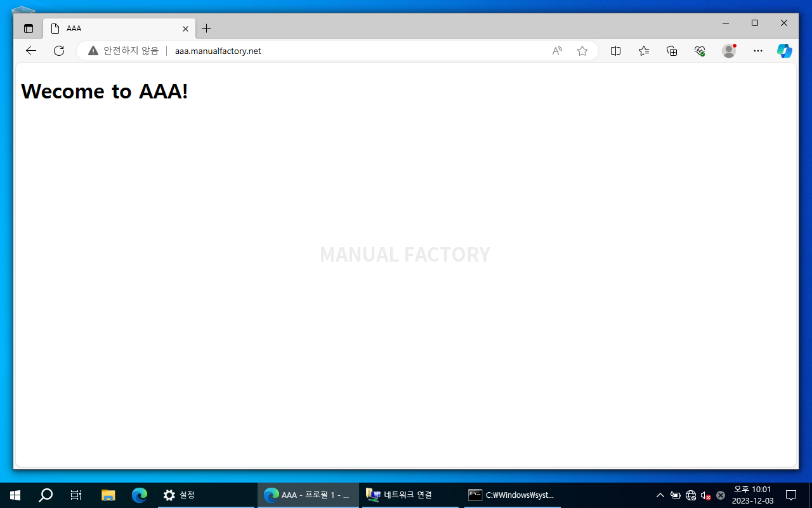Click the user profile avatar
The image size is (812, 508).
point(729,51)
